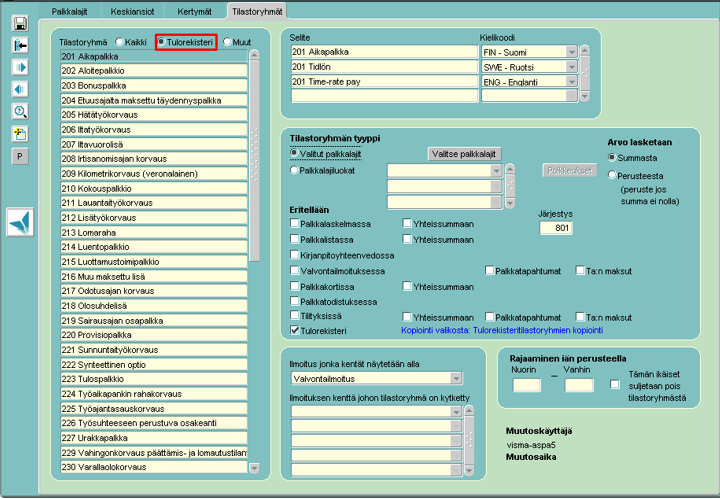Open the SWE - Ruotsi language dropdown
The image size is (720, 499).
tap(571, 67)
